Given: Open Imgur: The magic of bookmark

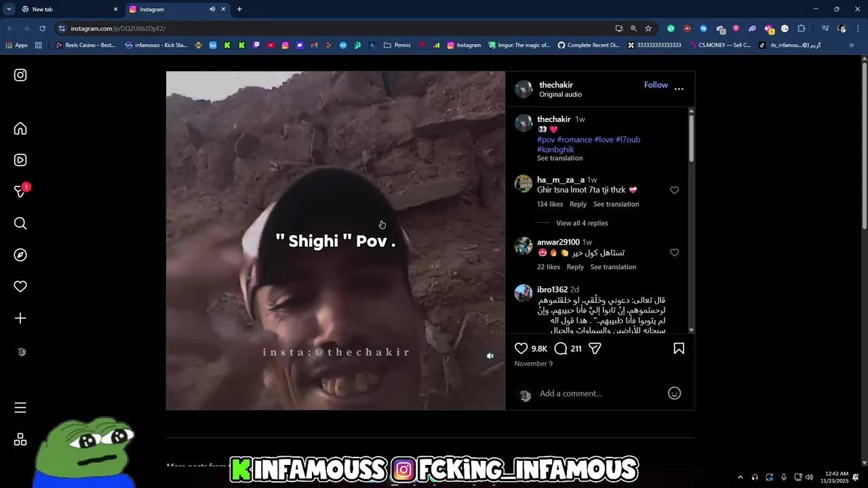Looking at the screenshot, I should [x=519, y=45].
